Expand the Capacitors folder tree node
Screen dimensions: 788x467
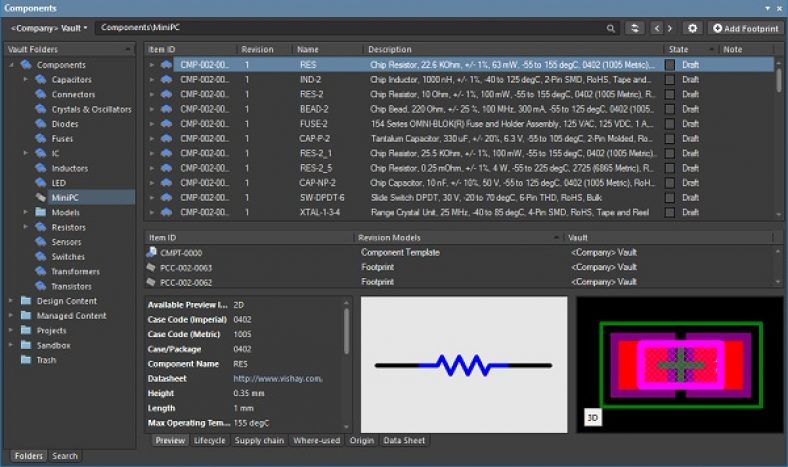tap(26, 79)
